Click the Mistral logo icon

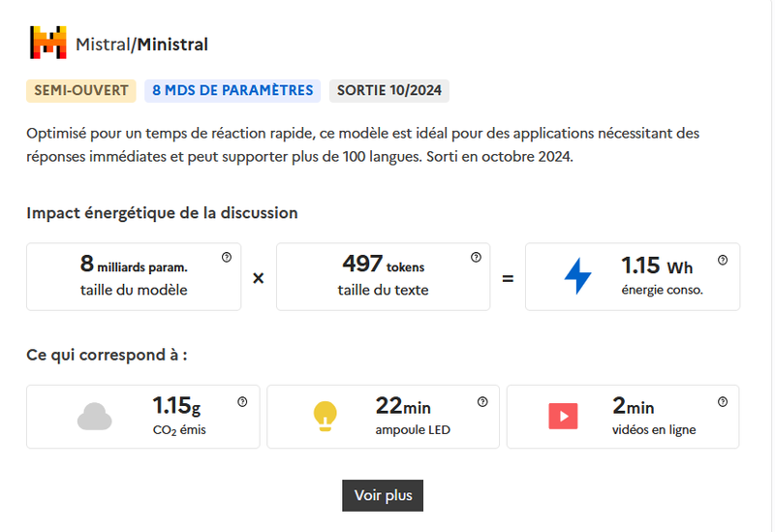click(48, 44)
